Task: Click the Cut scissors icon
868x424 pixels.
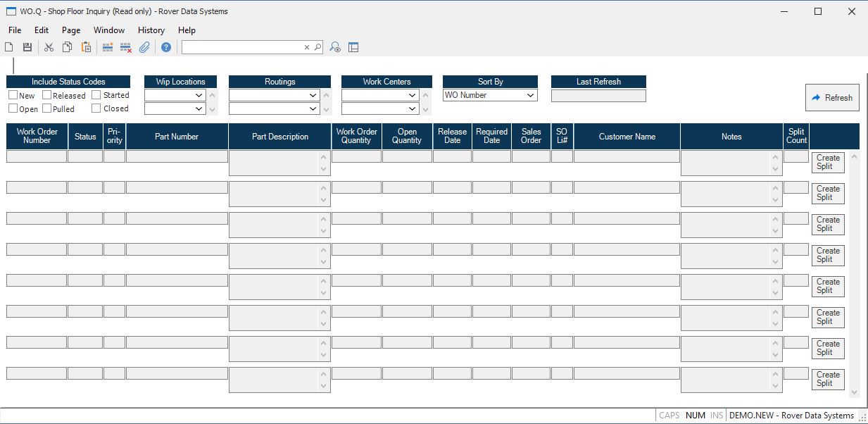Action: pyautogui.click(x=49, y=47)
